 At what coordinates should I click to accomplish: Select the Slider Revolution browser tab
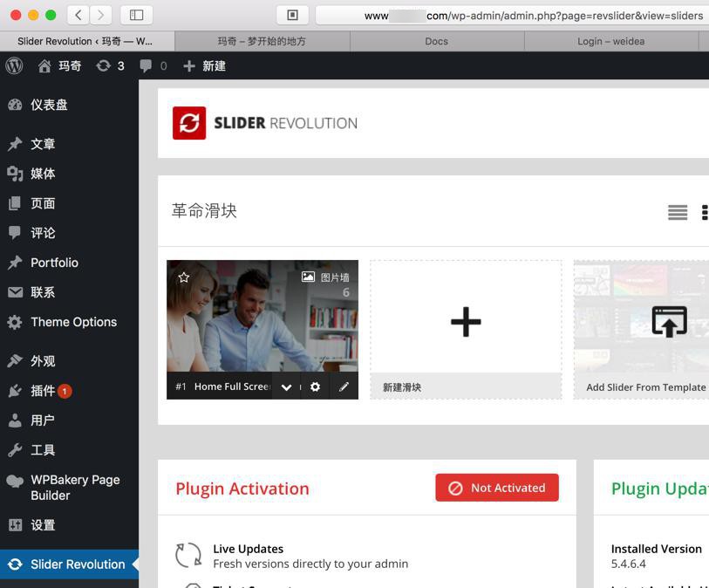point(87,41)
